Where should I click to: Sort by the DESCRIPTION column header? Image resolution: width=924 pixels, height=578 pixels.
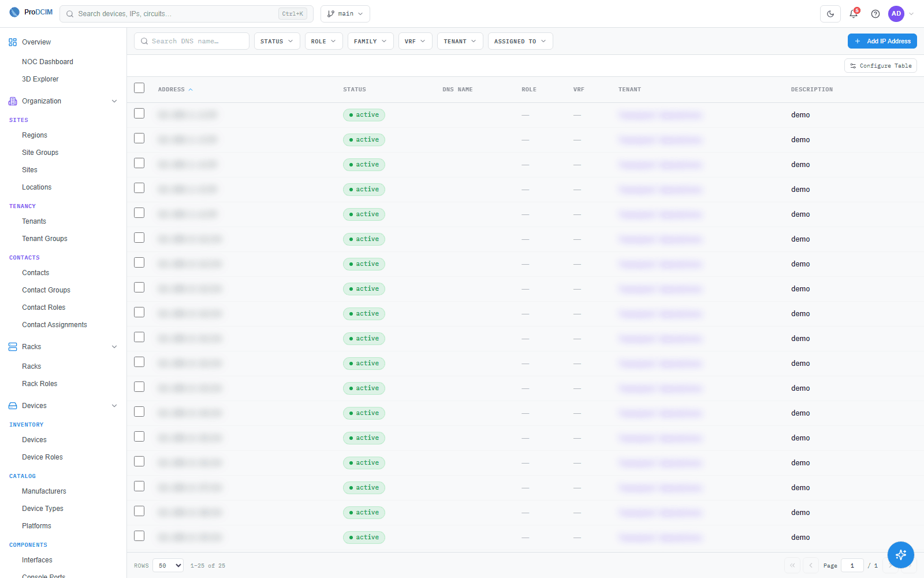coord(812,90)
